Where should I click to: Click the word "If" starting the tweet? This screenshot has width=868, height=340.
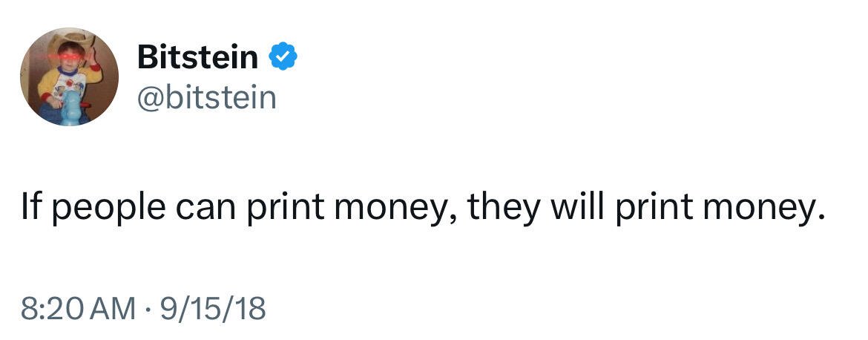(30, 206)
